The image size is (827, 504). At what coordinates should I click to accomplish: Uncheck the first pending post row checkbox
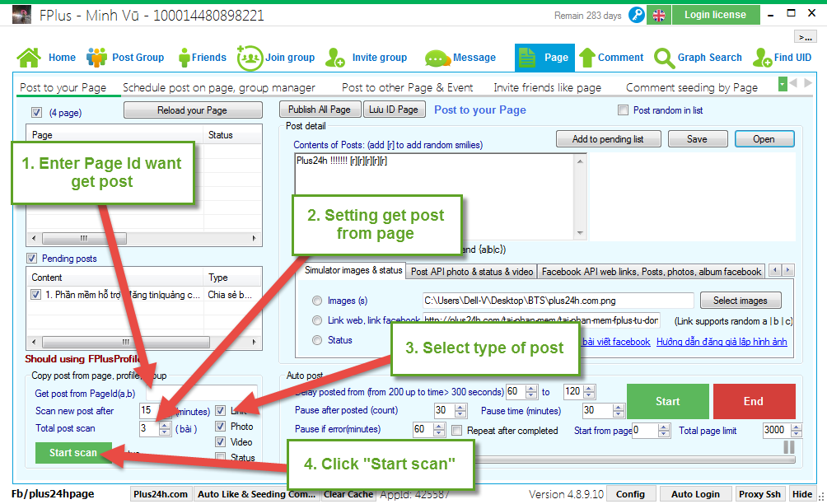coord(35,295)
